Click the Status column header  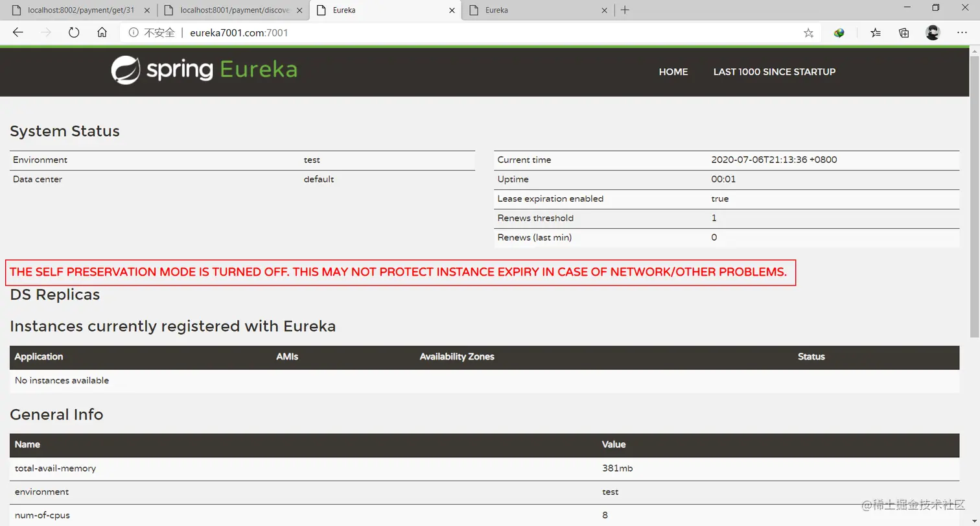coord(811,357)
